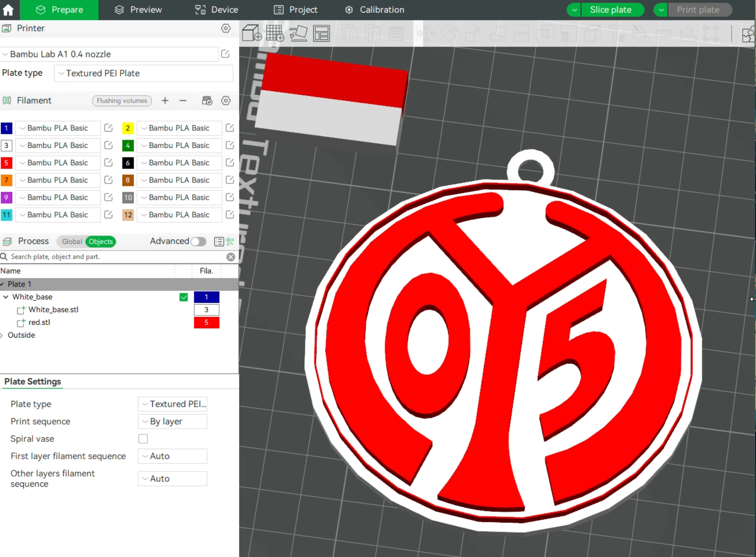The height and width of the screenshot is (557, 756).
Task: Expand the Outside tree node
Action: [2, 335]
